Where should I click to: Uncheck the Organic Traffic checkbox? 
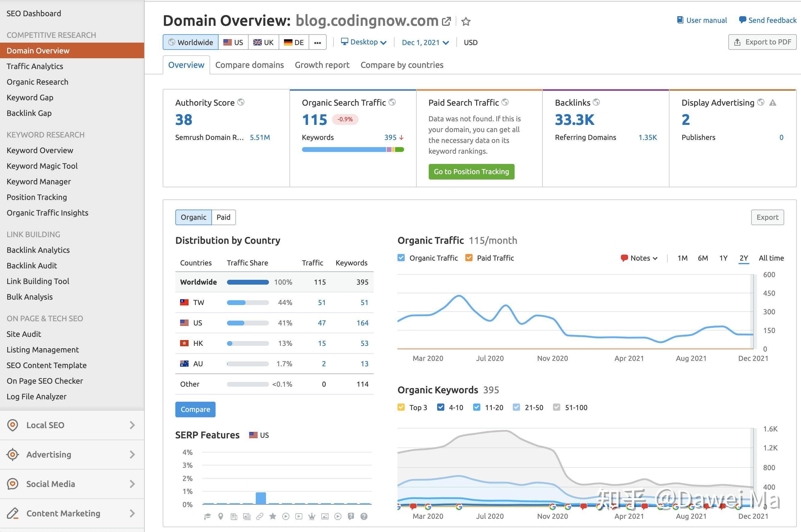pos(401,258)
